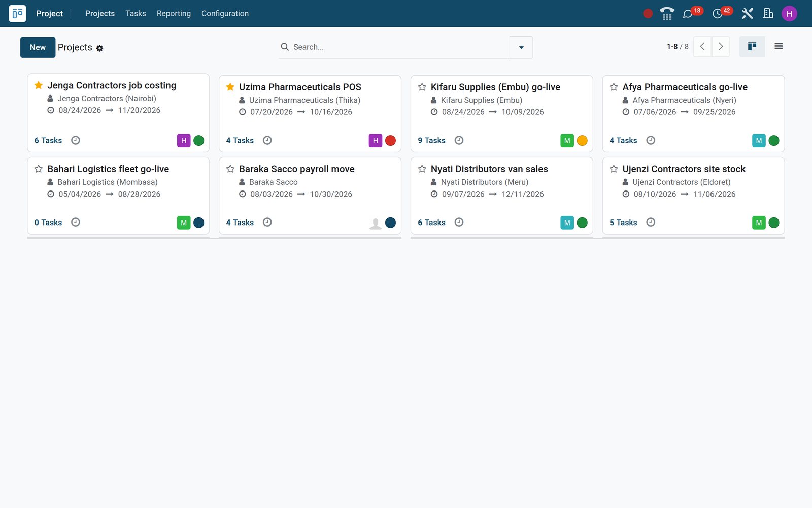
Task: Open the company switcher building icon
Action: (x=768, y=14)
